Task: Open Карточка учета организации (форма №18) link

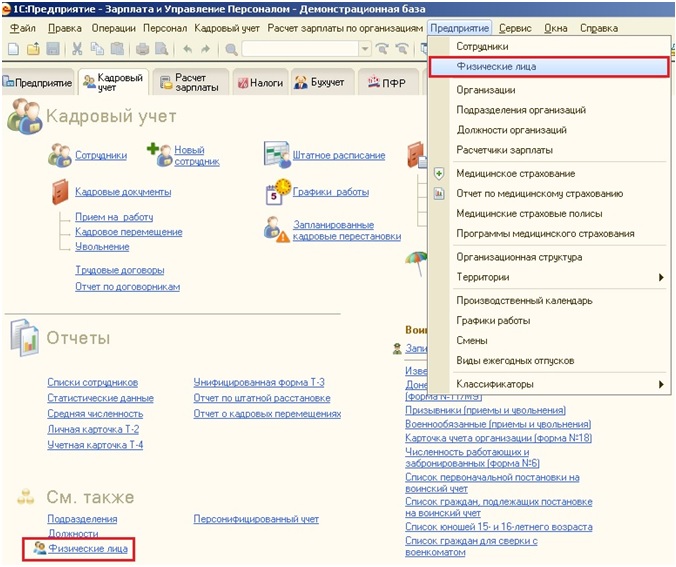Action: 498,438
